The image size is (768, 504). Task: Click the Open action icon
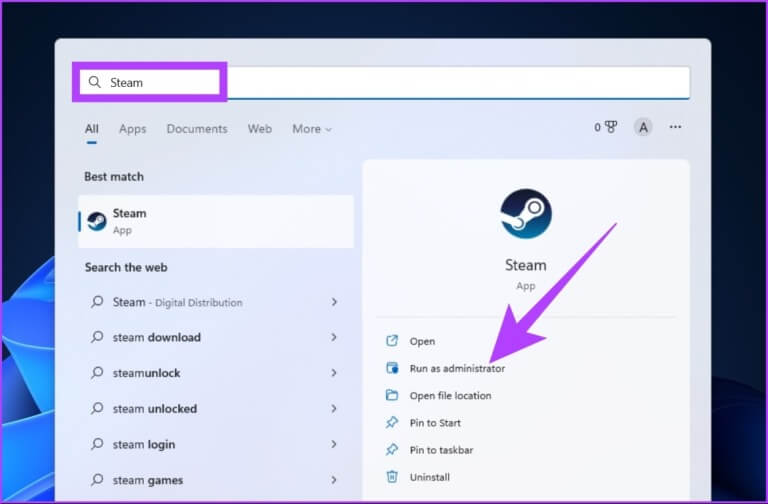point(392,341)
